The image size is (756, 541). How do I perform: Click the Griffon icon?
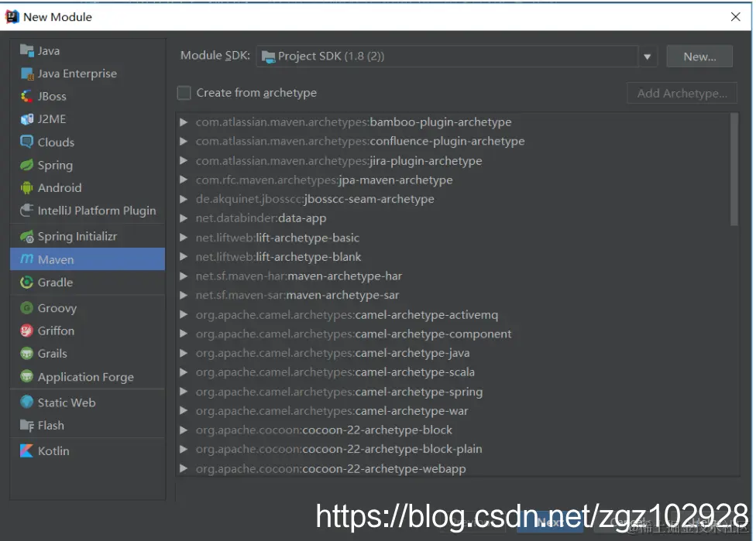point(26,330)
